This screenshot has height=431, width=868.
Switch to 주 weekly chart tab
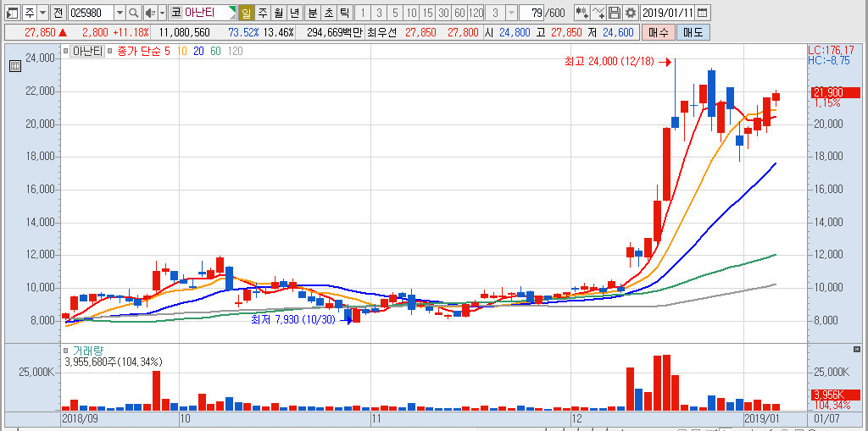coord(263,12)
